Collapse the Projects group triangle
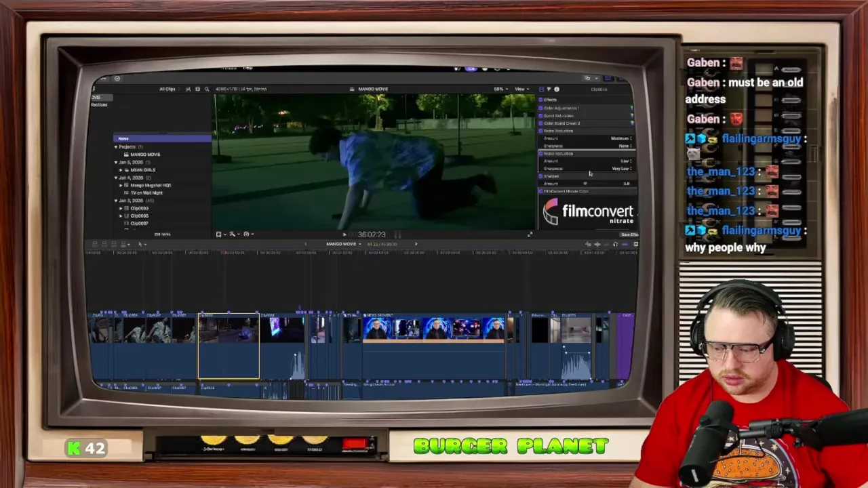Viewport: 868px width, 488px height. point(116,147)
